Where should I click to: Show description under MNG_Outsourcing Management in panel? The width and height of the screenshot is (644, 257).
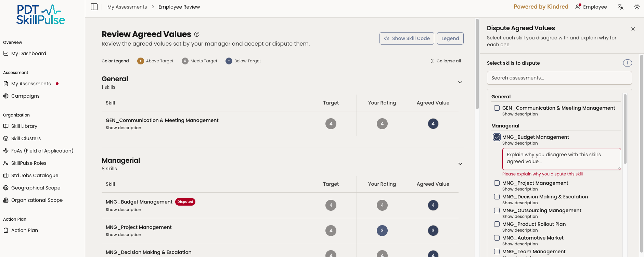(520, 217)
